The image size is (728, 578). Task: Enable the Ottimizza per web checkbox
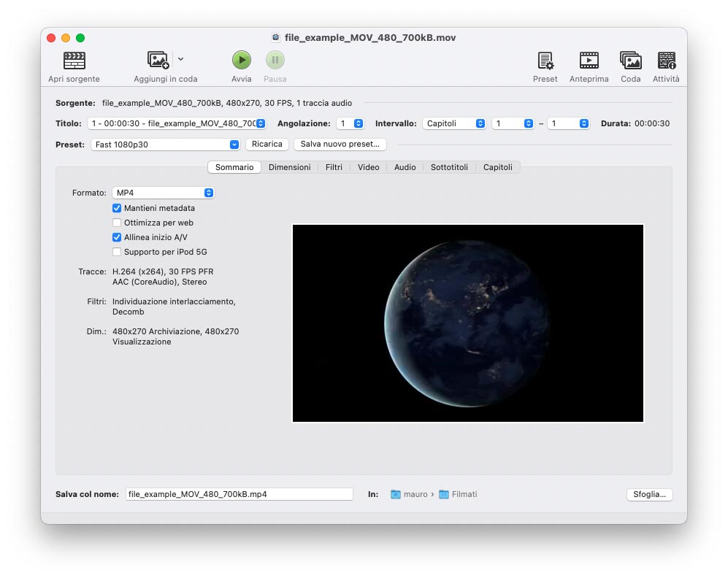point(117,223)
